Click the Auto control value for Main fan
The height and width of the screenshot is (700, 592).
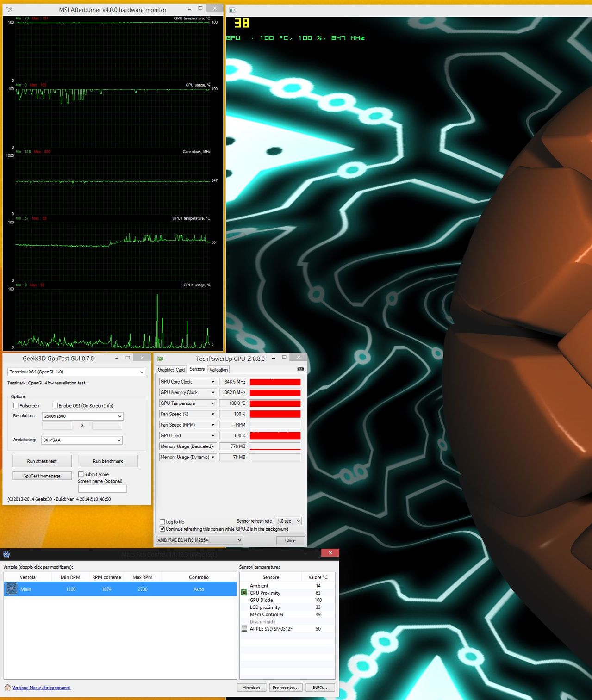199,589
